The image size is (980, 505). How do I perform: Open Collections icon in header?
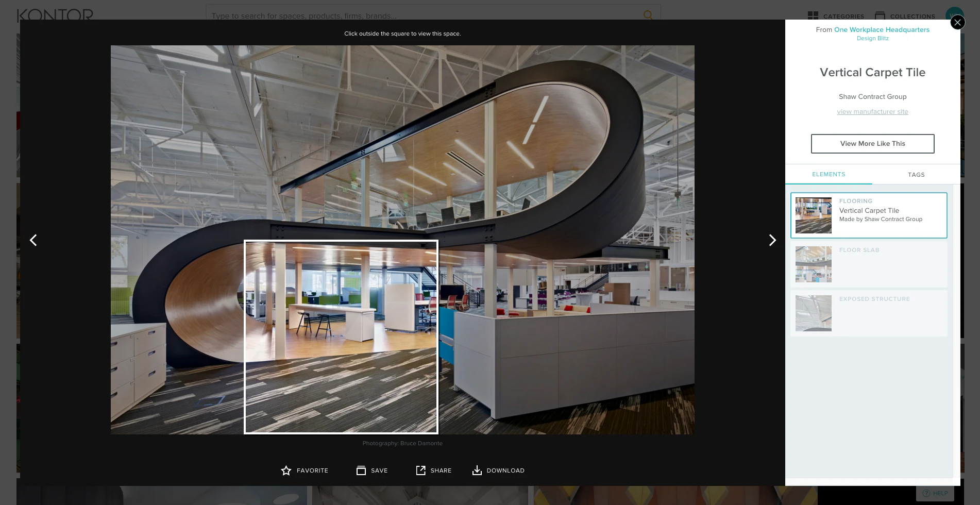coord(880,16)
